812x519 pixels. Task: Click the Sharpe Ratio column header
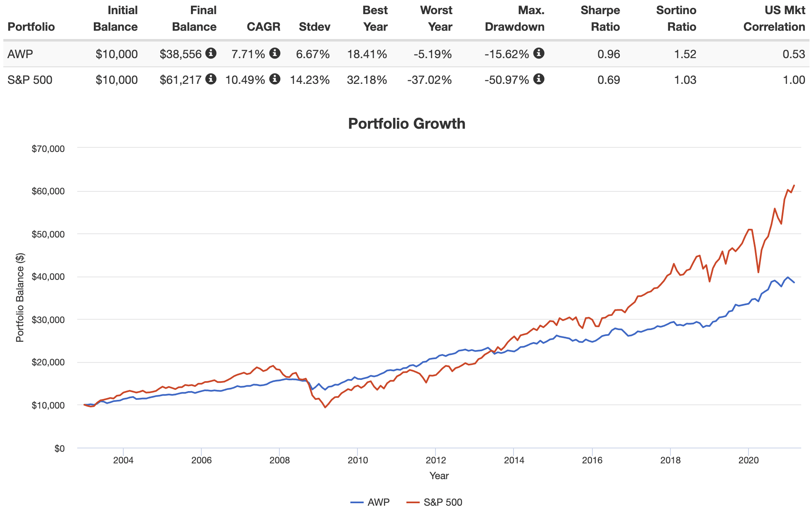(600, 19)
